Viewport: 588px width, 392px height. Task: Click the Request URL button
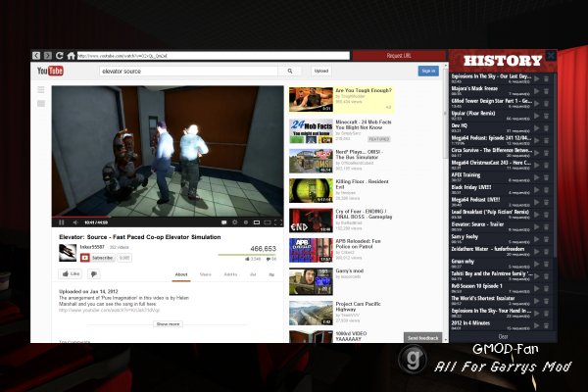[399, 56]
